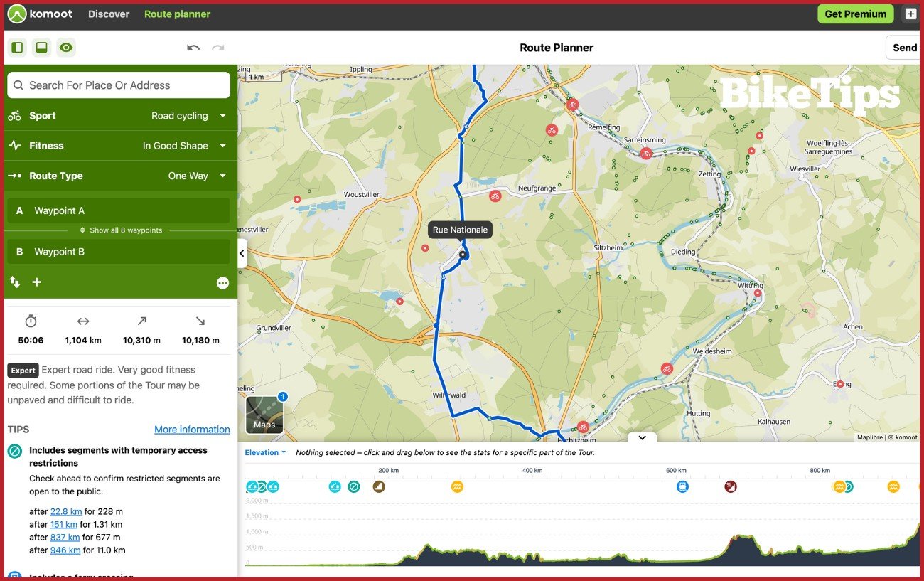Click the 50:06 duration value
Screen dimensions: 924x581
pyautogui.click(x=31, y=341)
